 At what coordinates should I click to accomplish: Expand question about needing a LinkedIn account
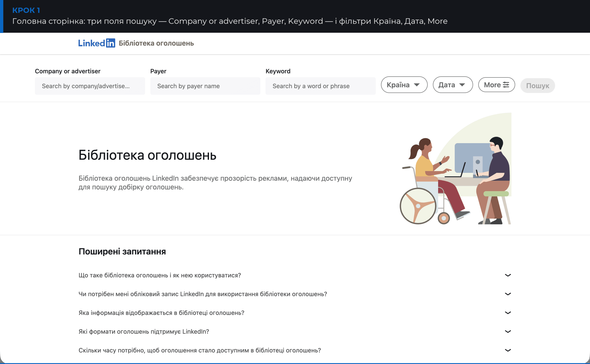[x=295, y=294]
